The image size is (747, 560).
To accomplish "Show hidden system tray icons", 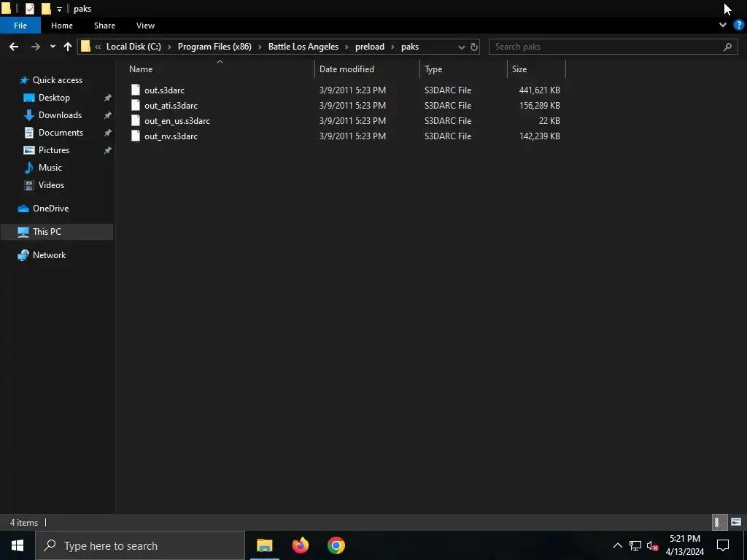I will pyautogui.click(x=617, y=545).
